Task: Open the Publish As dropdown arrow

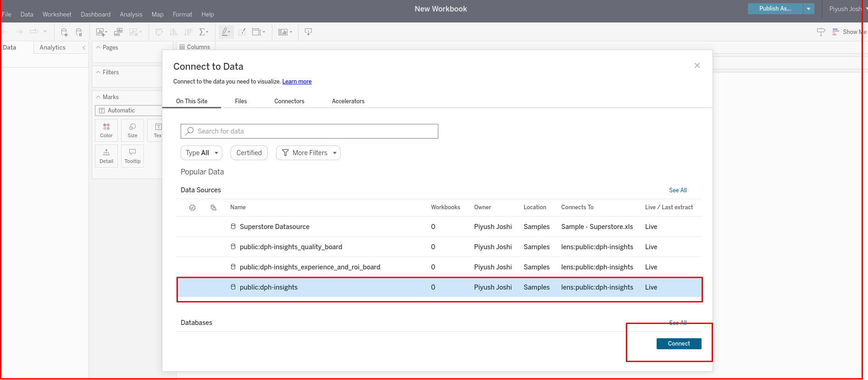Action: tap(809, 9)
